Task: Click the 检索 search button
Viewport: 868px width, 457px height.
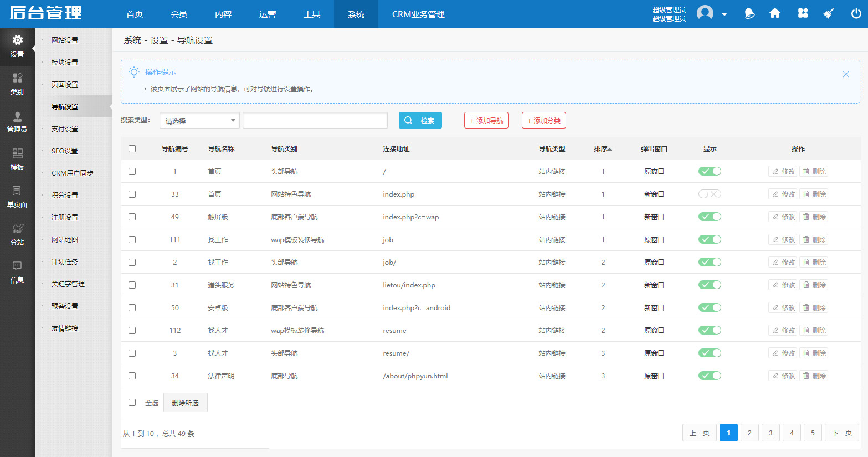Action: 420,120
